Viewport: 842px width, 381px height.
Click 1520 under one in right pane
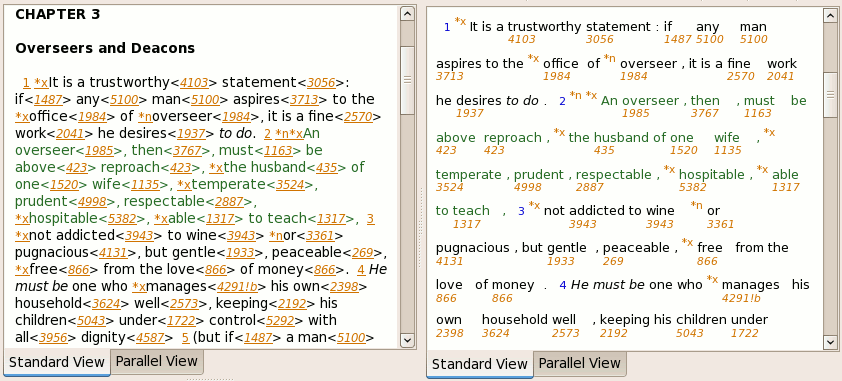684,150
